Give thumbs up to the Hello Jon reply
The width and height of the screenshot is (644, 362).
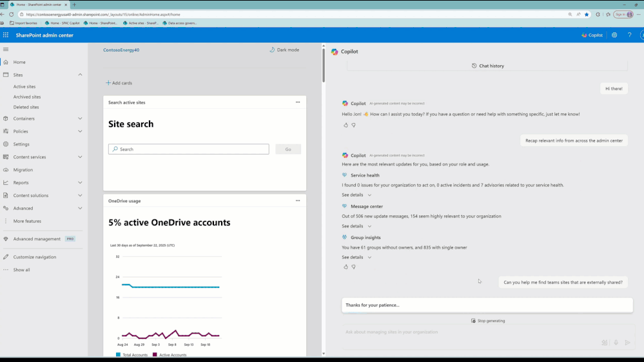tap(346, 125)
